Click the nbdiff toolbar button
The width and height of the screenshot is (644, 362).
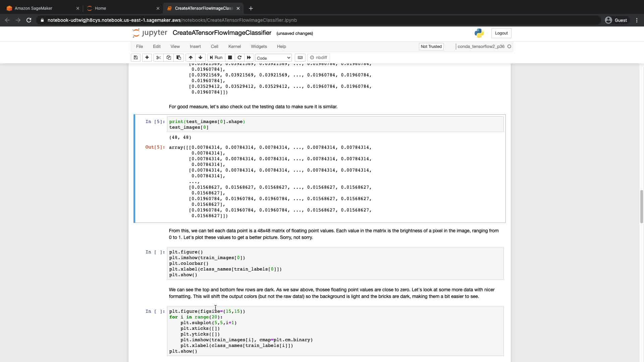[x=319, y=58]
